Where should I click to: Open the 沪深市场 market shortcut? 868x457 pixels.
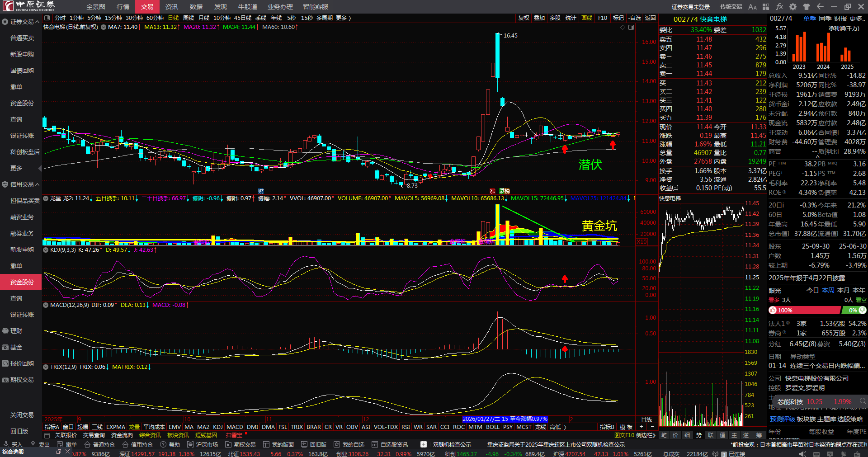(x=203, y=444)
